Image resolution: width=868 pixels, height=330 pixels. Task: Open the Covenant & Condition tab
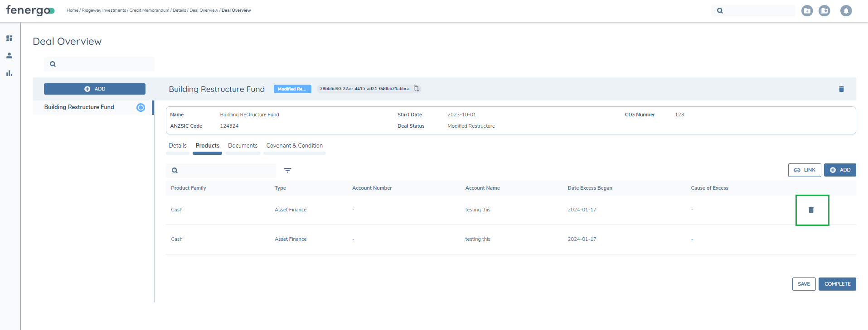(x=294, y=146)
